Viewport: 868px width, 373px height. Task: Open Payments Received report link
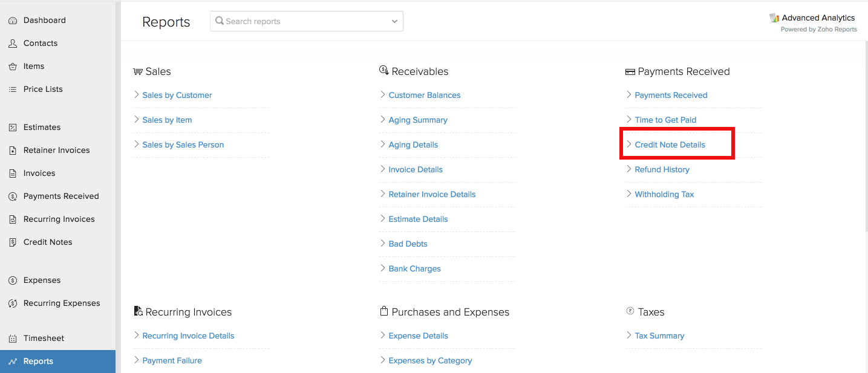point(671,96)
